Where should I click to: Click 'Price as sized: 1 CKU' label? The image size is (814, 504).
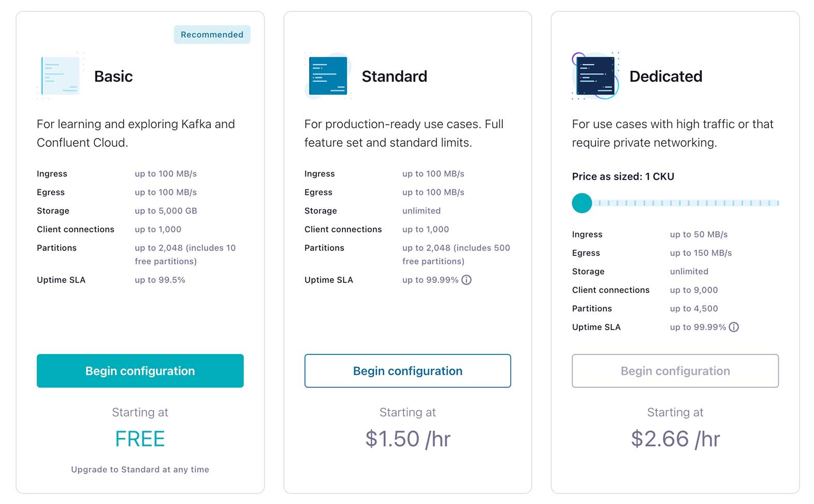(623, 176)
